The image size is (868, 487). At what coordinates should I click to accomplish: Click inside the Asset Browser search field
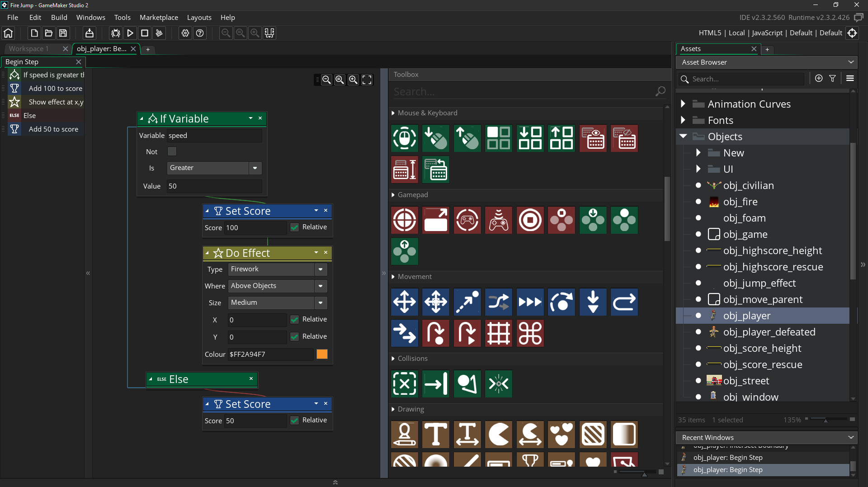click(x=741, y=79)
